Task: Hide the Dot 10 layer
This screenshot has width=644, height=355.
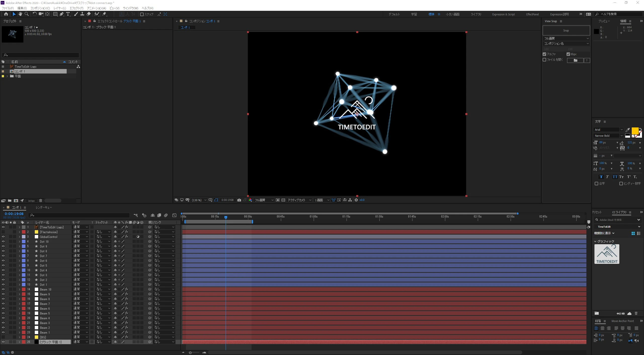Action: pos(3,241)
